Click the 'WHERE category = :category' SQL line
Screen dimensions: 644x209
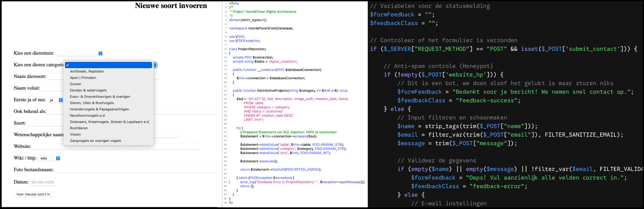pos(267,107)
